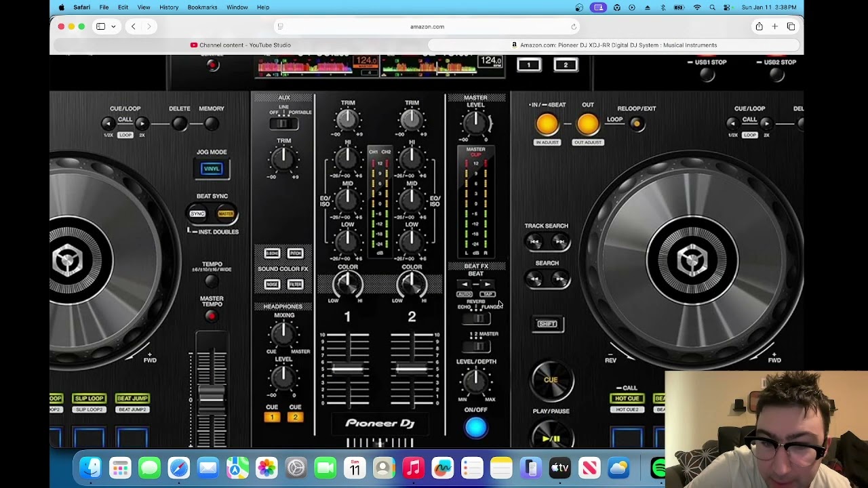Toggle the orange beat sync MASTER button
Image resolution: width=868 pixels, height=488 pixels.
[x=225, y=213]
